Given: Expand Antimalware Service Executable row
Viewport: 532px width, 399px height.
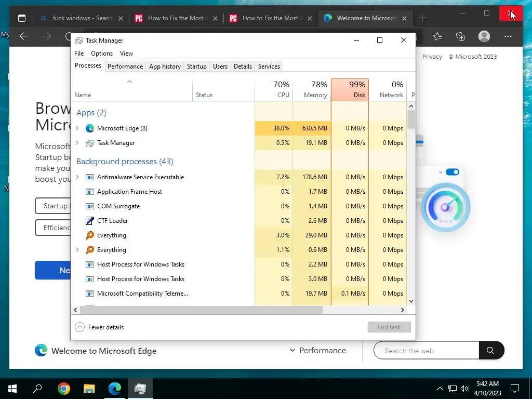Looking at the screenshot, I should (77, 177).
